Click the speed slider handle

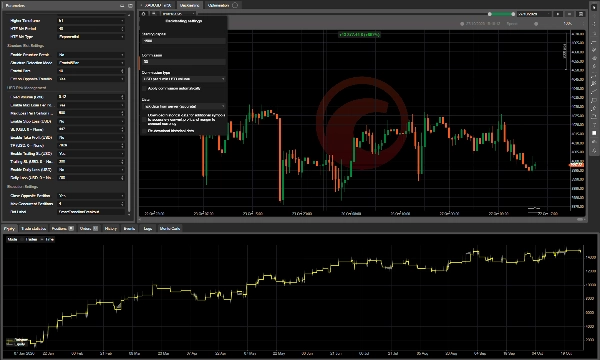tap(536, 24)
